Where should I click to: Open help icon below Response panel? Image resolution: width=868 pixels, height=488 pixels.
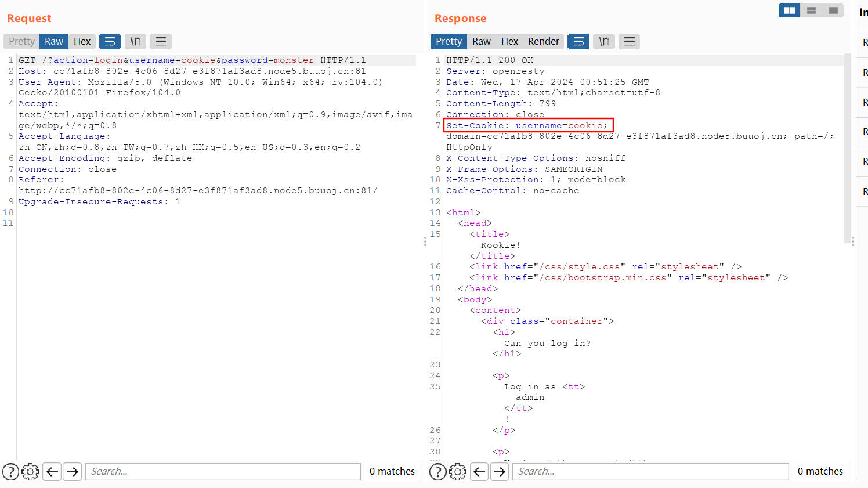pos(438,472)
